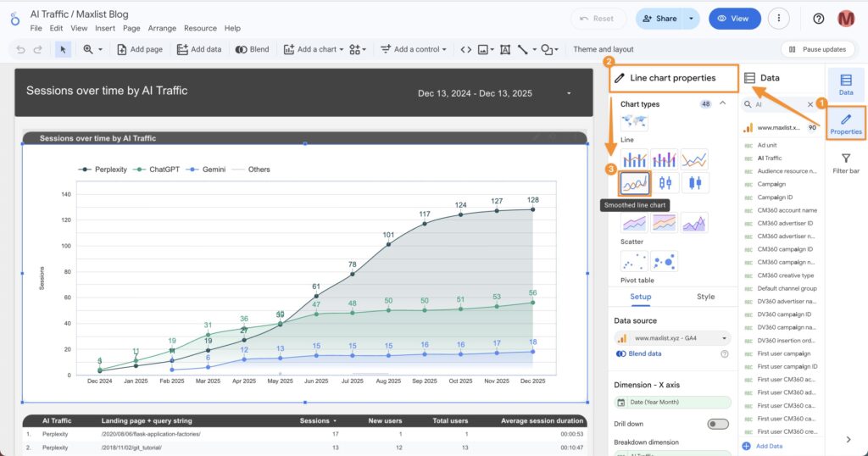
Task: Open the www.maxlist.xyz - GA4 data source dropdown
Action: coord(672,338)
